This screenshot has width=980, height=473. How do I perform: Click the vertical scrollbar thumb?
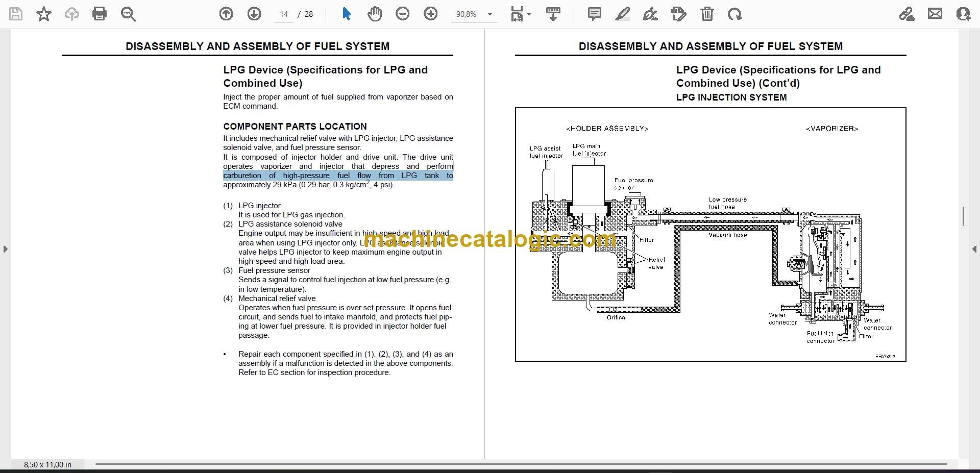pos(963,216)
